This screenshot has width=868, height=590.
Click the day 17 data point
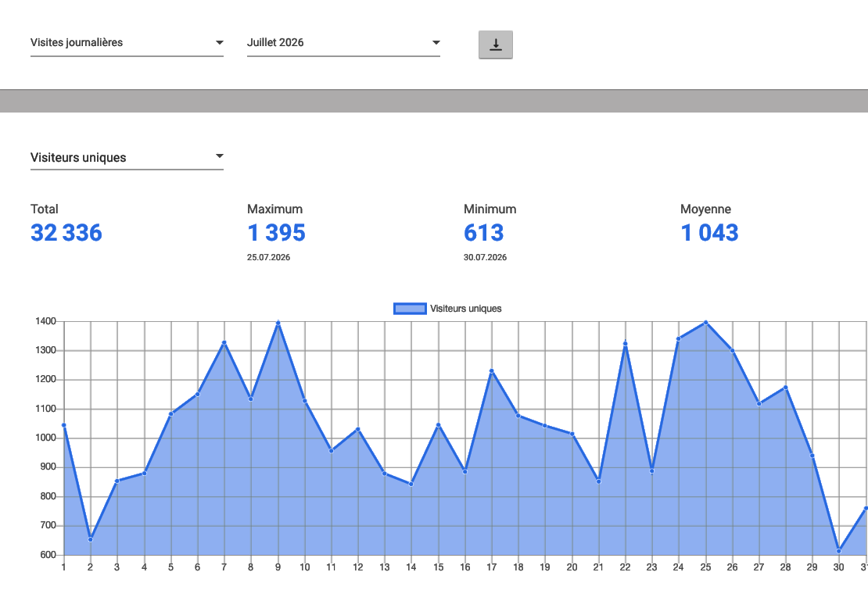[x=492, y=371]
